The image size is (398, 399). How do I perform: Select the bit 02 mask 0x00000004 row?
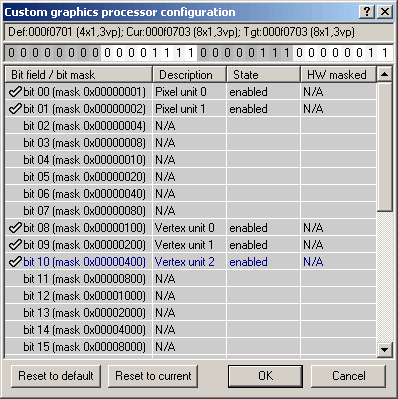[x=191, y=126]
